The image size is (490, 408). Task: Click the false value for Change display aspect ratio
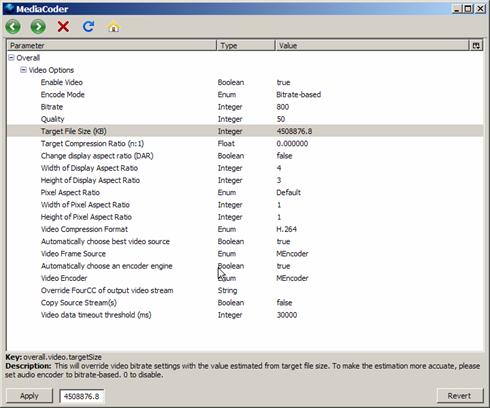284,156
